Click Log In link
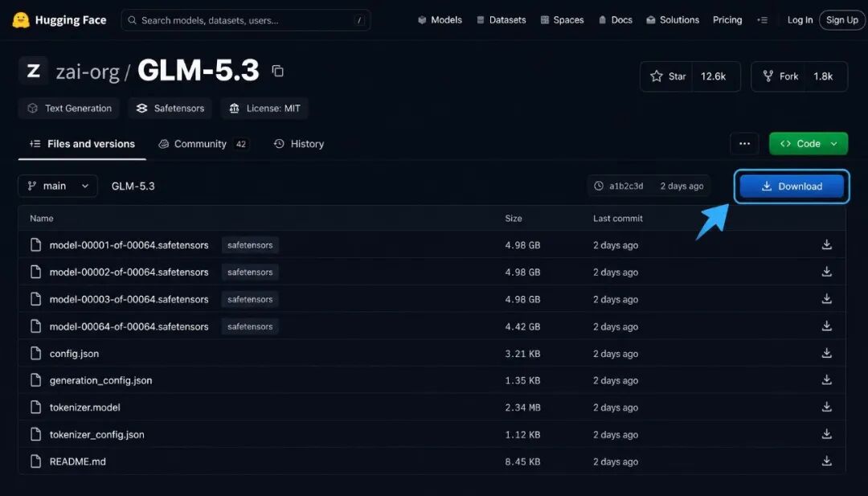Screen dimensions: 868x496 click(800, 20)
